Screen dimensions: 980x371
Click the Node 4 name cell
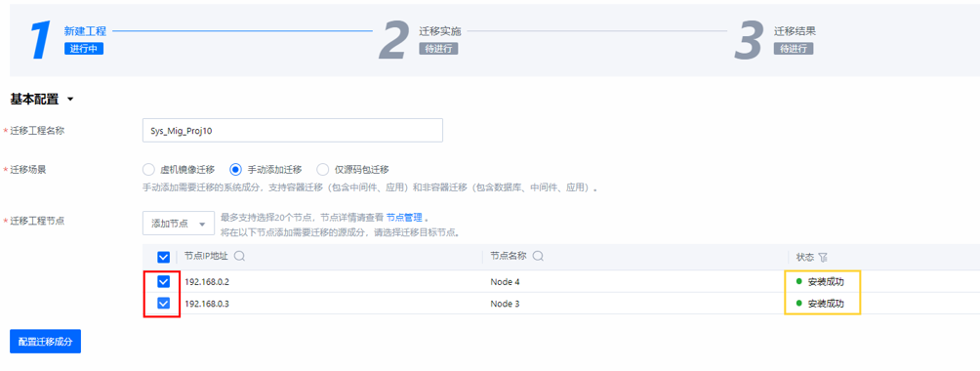505,282
